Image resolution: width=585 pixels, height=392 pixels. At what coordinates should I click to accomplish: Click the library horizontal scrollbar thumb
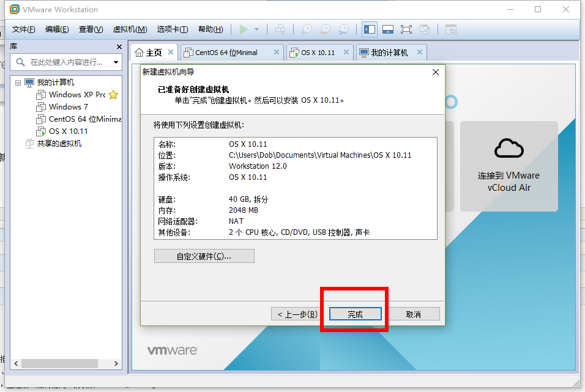click(60, 363)
